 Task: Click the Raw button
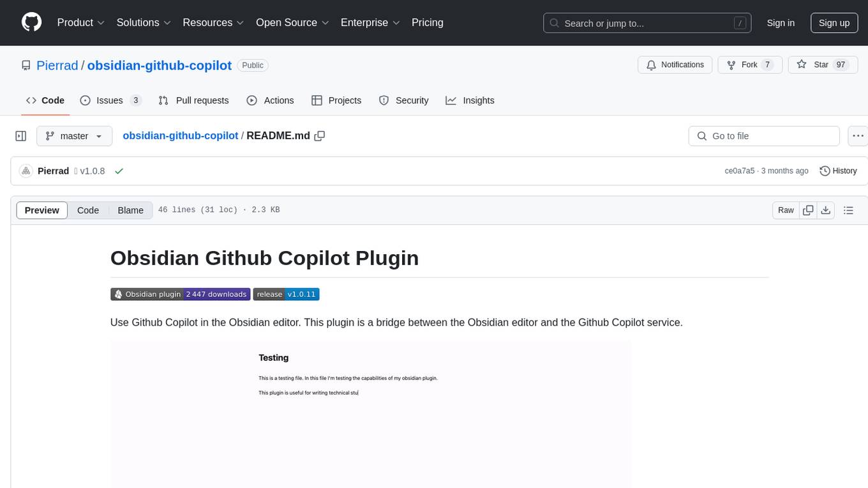coord(786,210)
